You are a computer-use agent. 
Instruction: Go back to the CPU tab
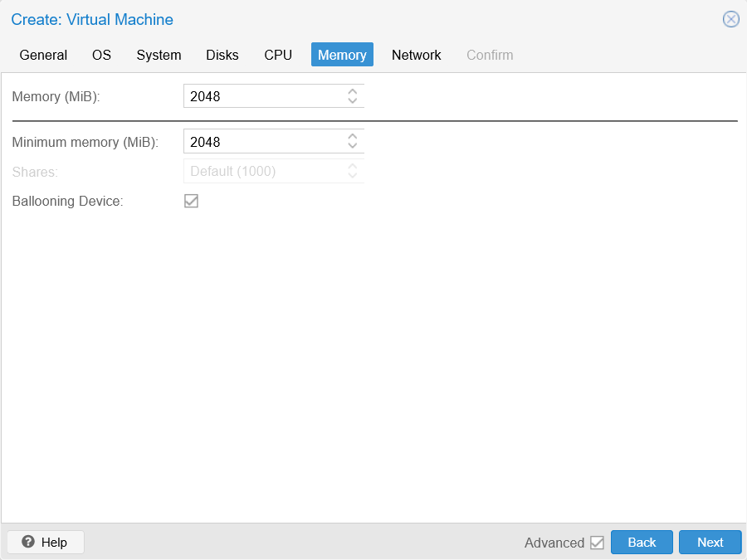[278, 55]
